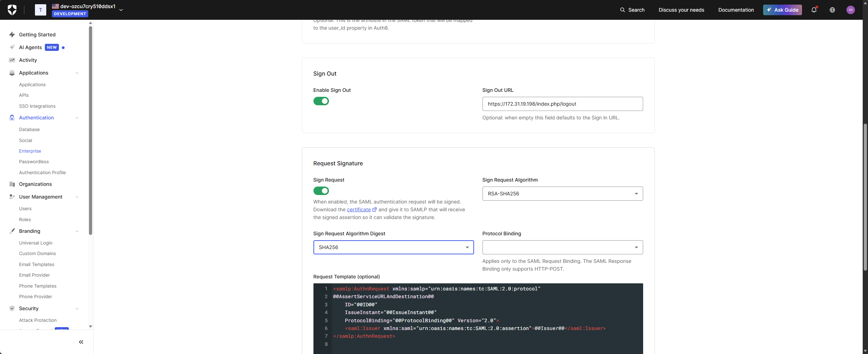Collapse the left sidebar with double chevron
This screenshot has height=354, width=868.
(x=81, y=342)
